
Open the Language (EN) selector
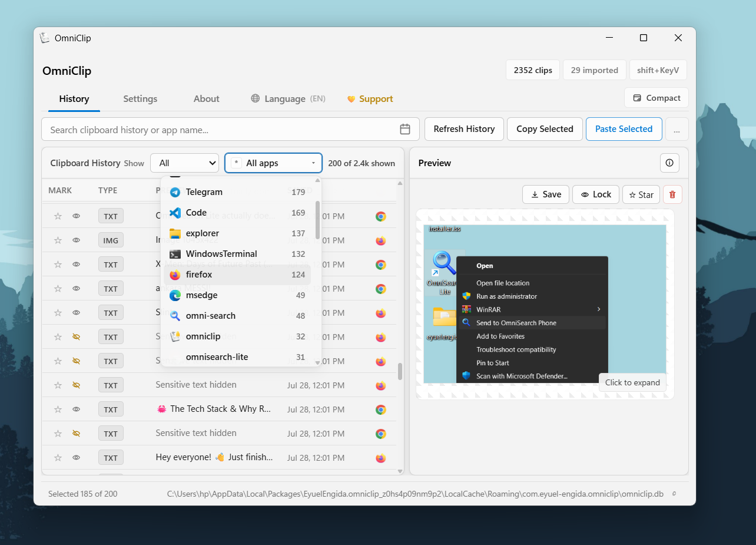tap(288, 99)
